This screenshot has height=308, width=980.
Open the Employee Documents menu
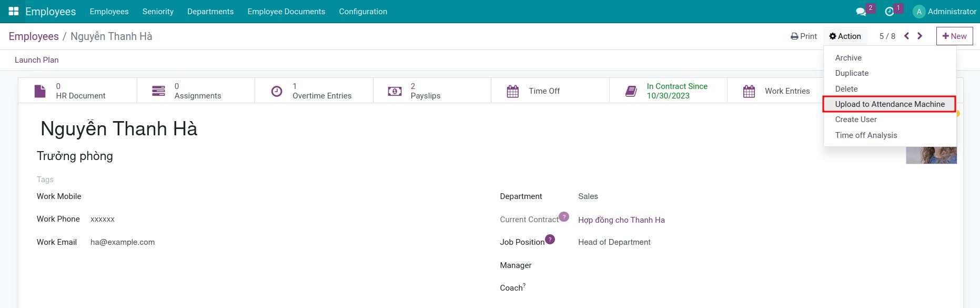[x=286, y=12]
